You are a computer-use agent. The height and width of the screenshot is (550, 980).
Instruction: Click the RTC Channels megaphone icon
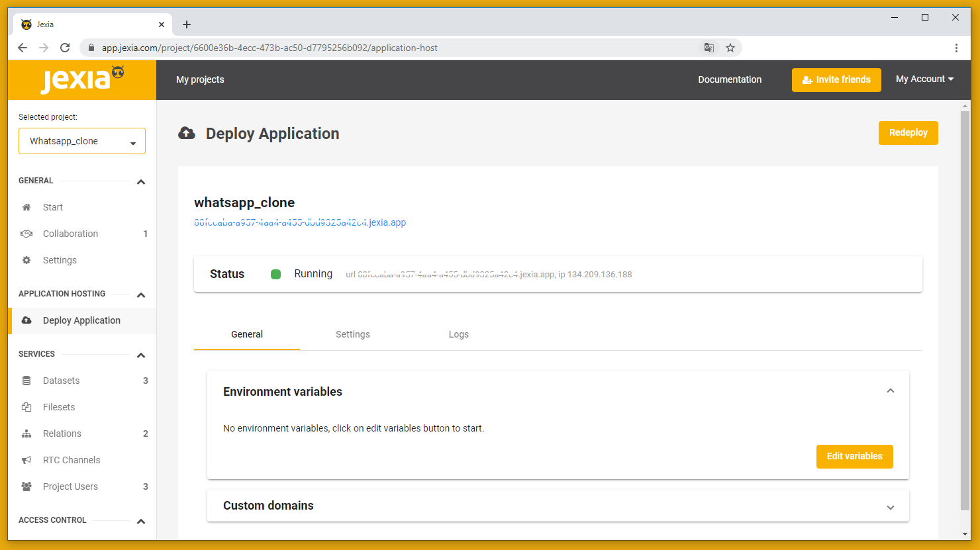point(26,460)
